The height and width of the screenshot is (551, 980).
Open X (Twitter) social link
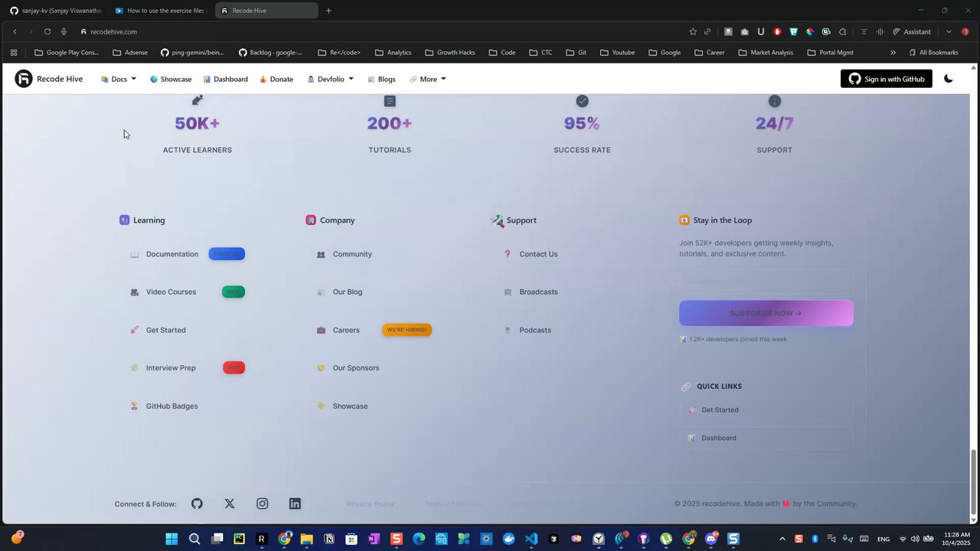(x=230, y=504)
